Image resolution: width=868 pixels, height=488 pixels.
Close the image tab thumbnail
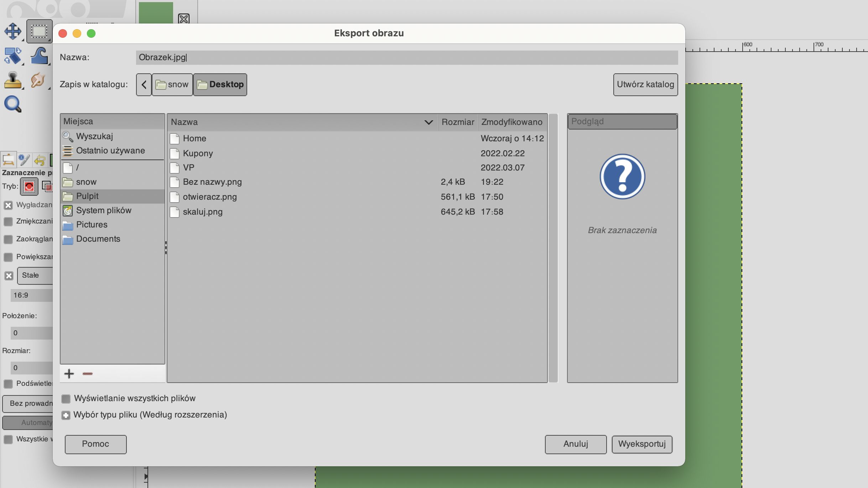(x=184, y=19)
